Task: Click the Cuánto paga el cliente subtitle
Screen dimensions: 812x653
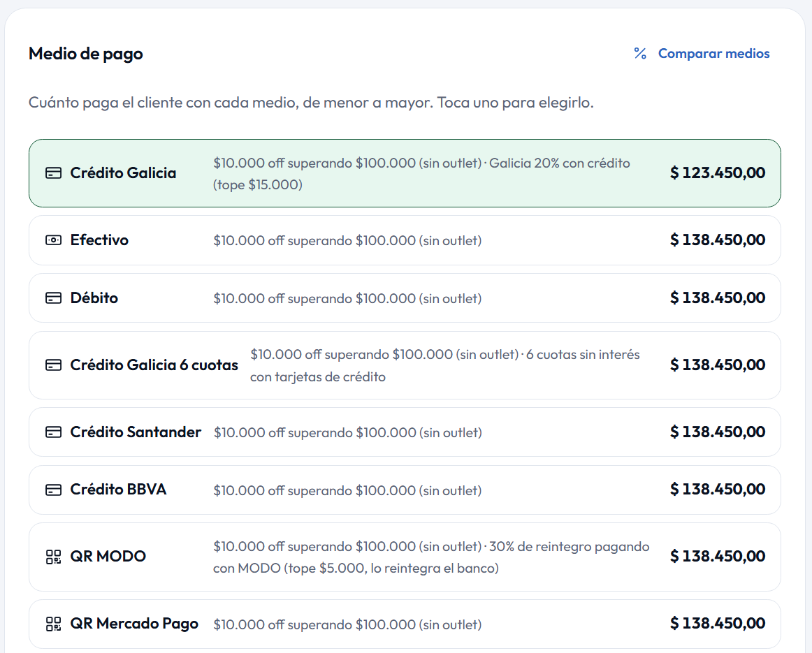Action: (311, 103)
